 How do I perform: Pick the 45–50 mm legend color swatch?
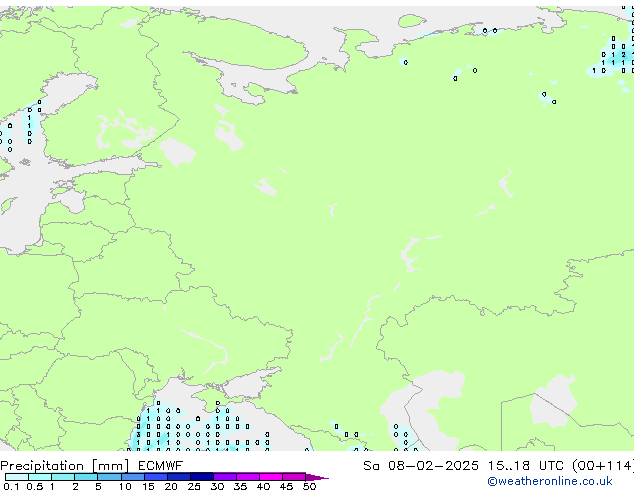pyautogui.click(x=294, y=477)
